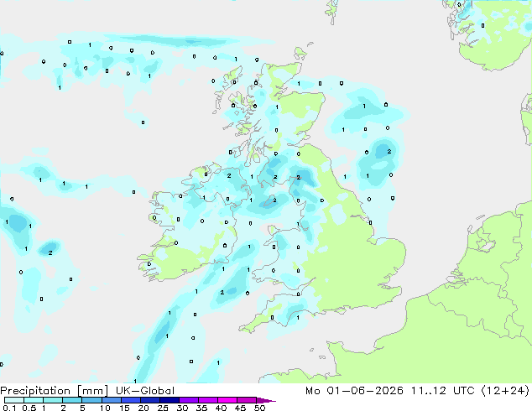Click the 0.5–1 mm legend color swatch
The height and width of the screenshot is (411, 532).
click(x=34, y=400)
